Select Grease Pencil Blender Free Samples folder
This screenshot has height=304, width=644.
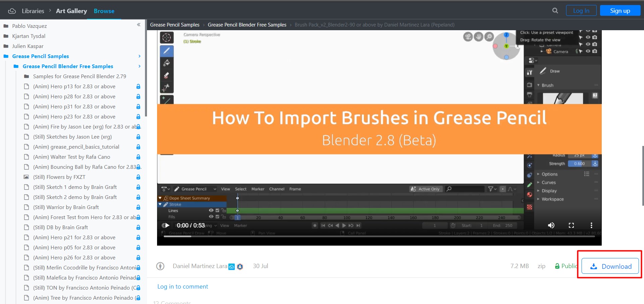click(68, 66)
